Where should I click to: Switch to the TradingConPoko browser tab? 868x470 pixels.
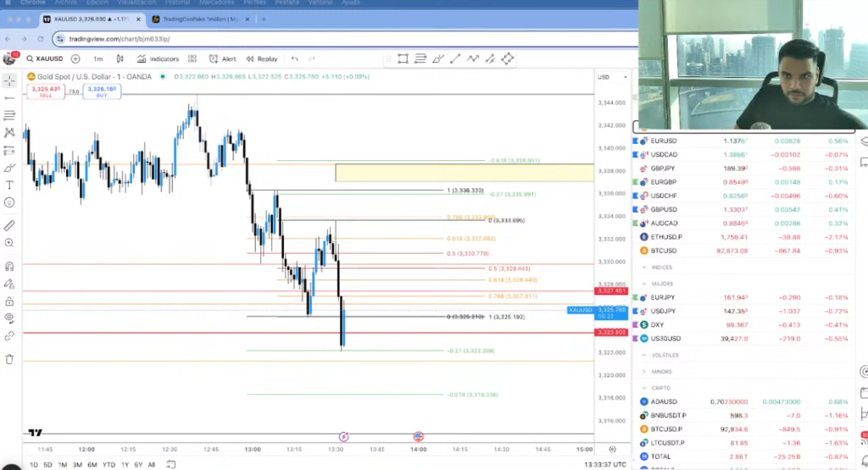(x=202, y=19)
